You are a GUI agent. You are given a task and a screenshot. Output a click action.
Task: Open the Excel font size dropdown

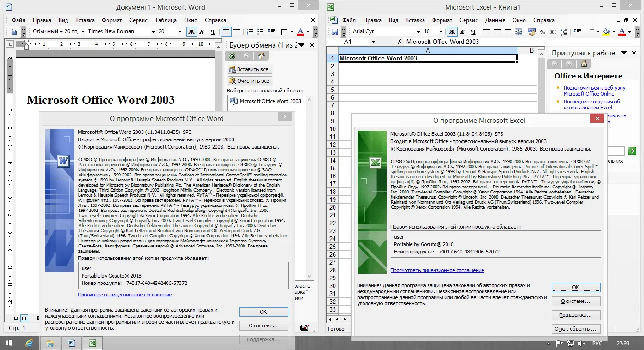[440, 32]
